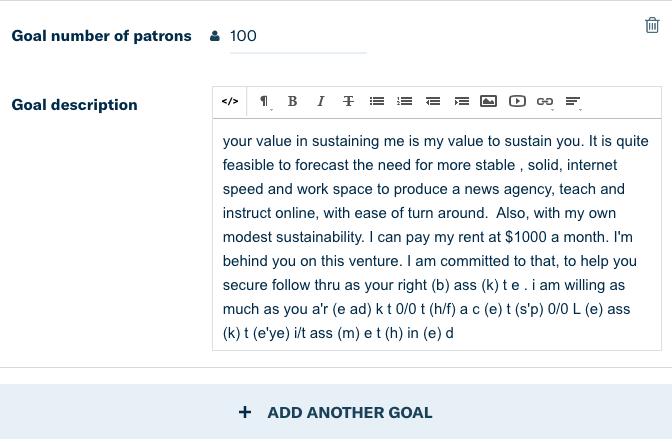Click the goal number of patrons field

[298, 36]
